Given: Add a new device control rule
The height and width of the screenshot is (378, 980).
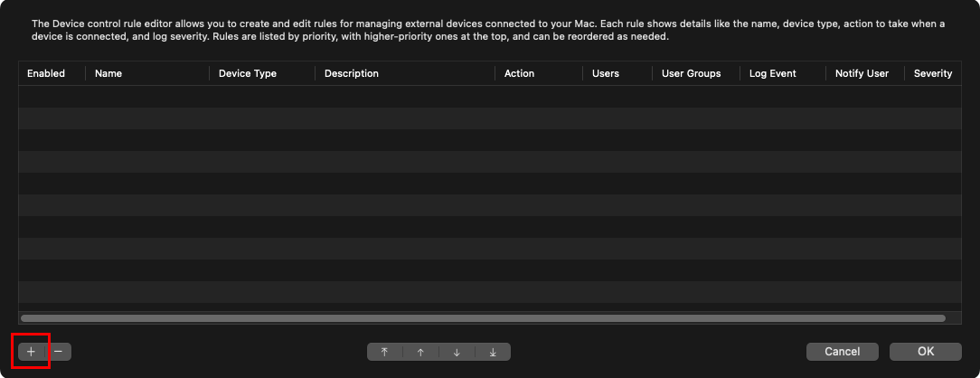Looking at the screenshot, I should point(31,351).
